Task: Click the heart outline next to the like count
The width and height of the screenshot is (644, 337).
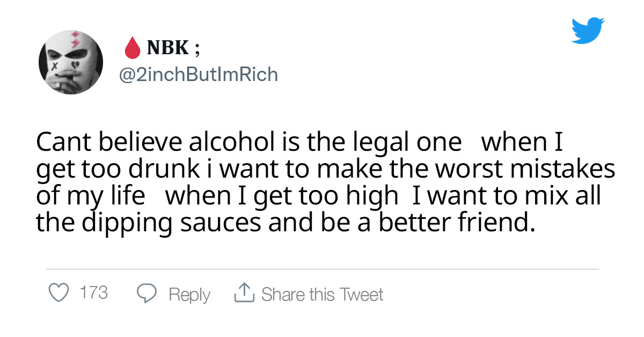Action: pyautogui.click(x=58, y=293)
